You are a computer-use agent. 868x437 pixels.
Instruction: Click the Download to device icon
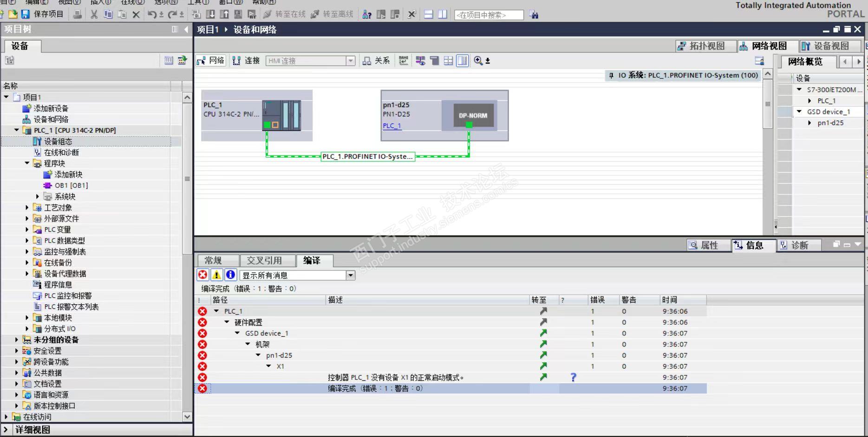[x=210, y=14]
